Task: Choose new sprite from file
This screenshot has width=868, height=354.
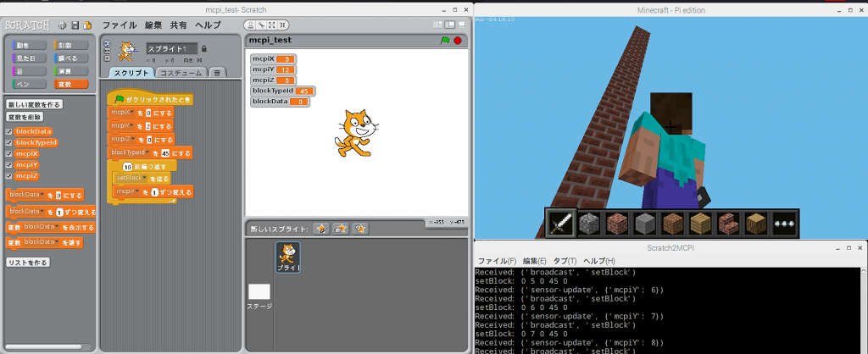Action: click(x=341, y=229)
